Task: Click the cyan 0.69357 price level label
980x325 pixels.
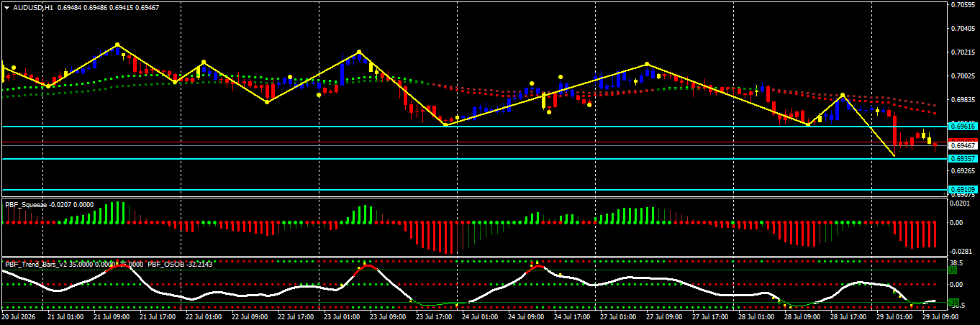Action: click(x=963, y=158)
